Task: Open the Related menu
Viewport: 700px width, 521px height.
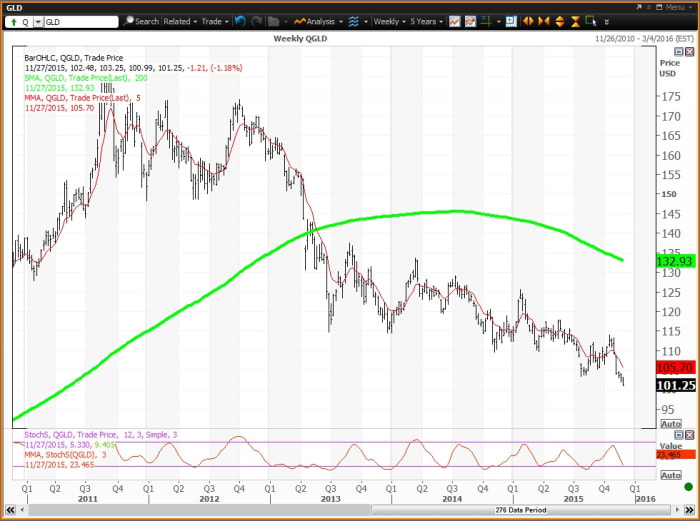Action: click(x=180, y=21)
